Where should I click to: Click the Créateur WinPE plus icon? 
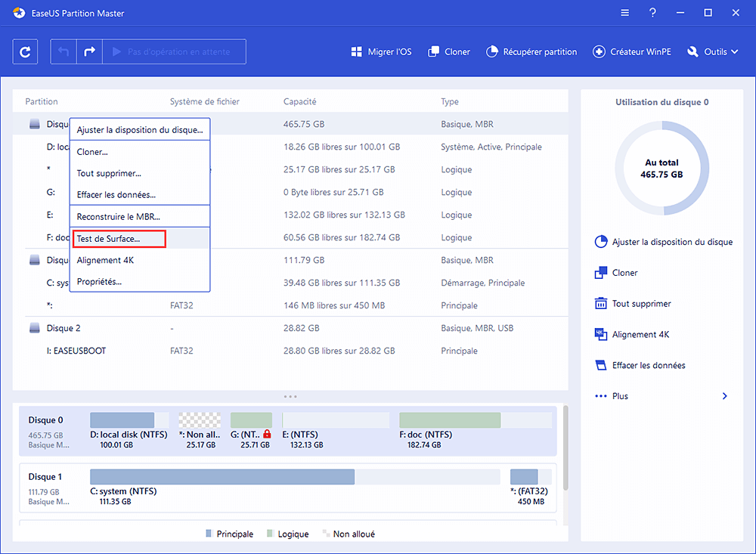(x=599, y=51)
